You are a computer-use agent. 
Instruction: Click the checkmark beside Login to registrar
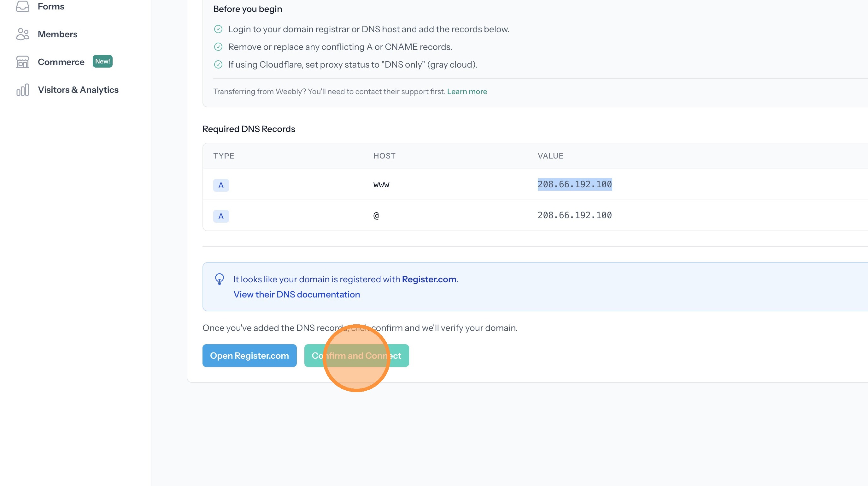[218, 29]
